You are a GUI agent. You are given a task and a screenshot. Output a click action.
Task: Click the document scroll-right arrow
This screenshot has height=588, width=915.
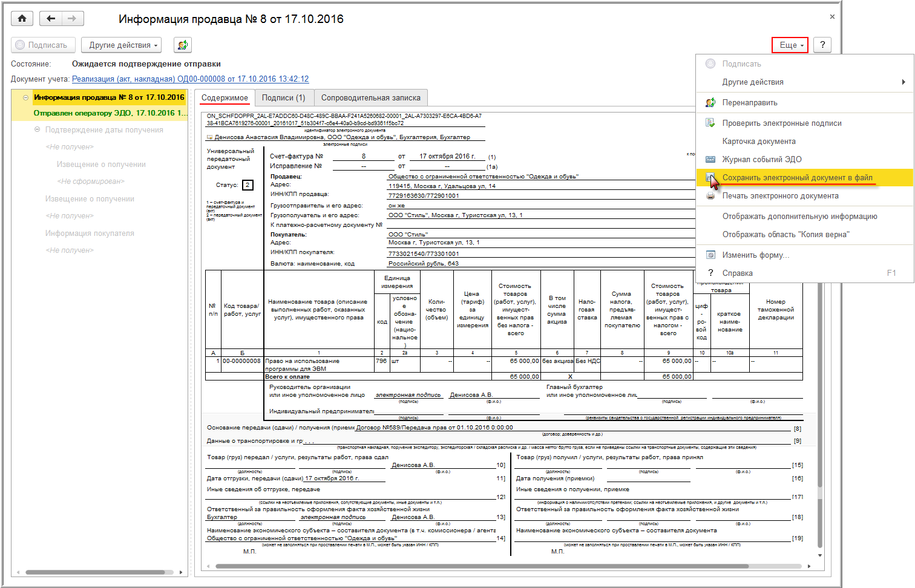click(810, 567)
